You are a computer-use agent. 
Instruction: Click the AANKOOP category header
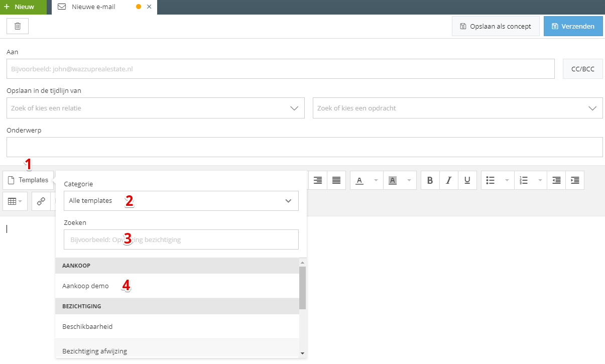[177, 266]
